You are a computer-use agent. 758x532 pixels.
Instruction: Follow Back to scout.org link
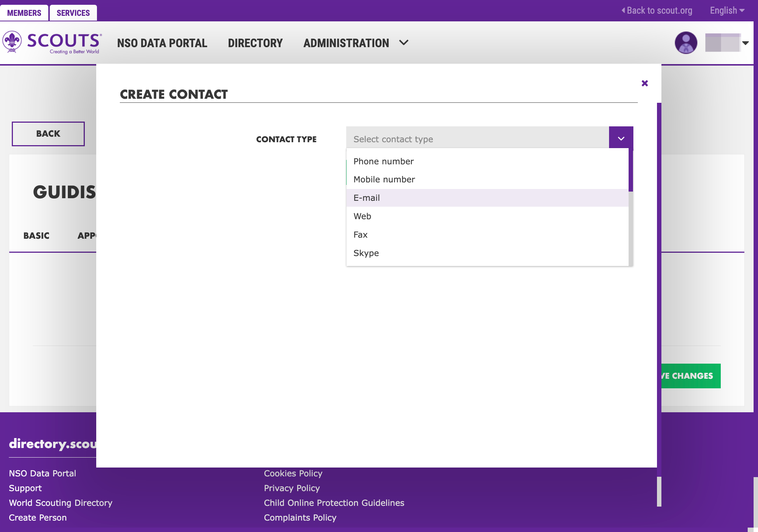coord(657,10)
